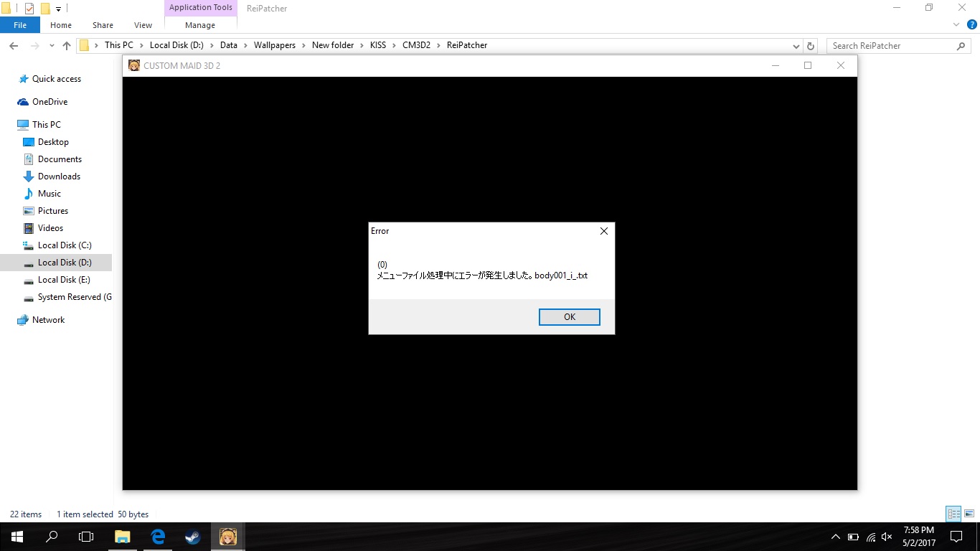Click New Folder icon in title bar
Viewport: 980px width, 551px height.
(x=45, y=9)
